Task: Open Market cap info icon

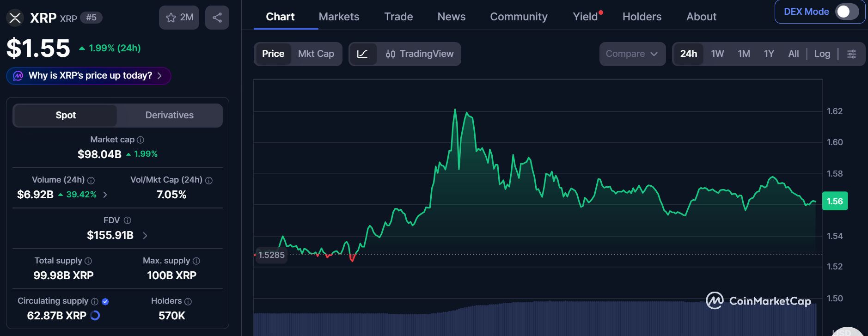Action: [141, 140]
